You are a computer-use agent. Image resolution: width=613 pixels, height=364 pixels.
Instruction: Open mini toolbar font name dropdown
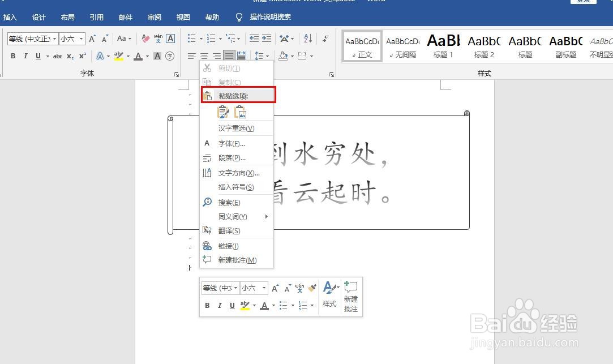point(235,288)
